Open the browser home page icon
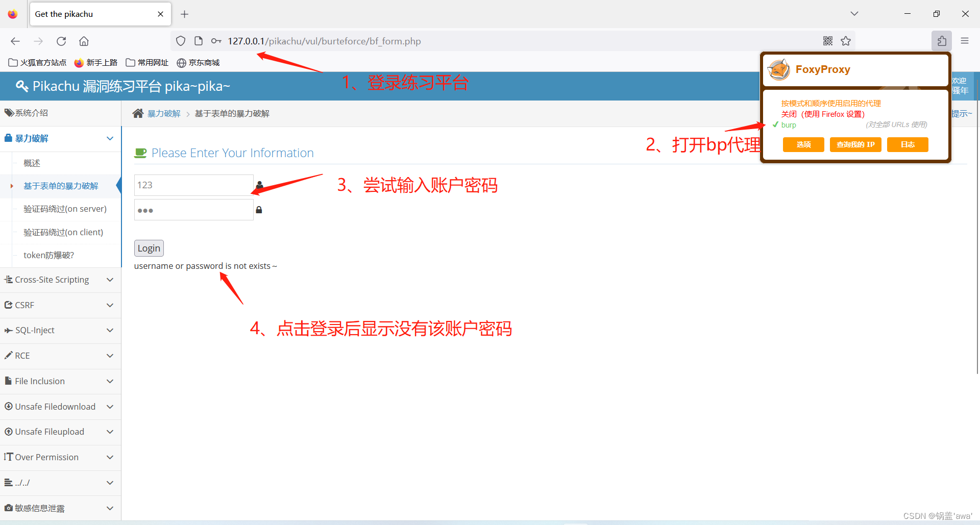980x525 pixels. coord(84,41)
